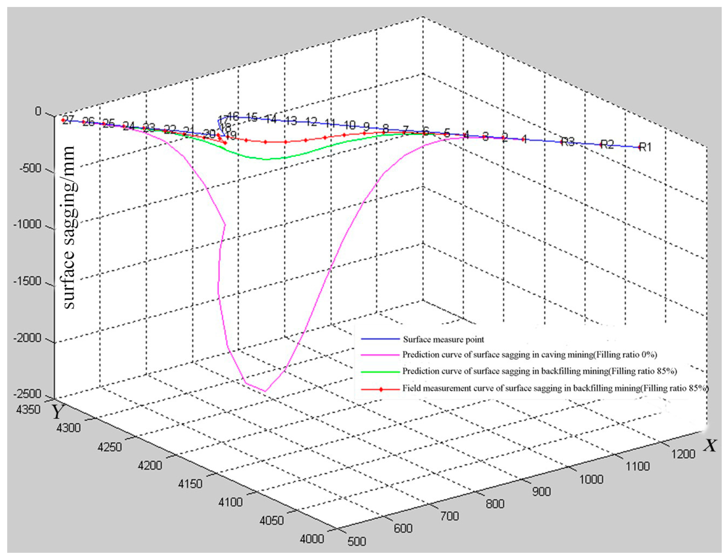
Task: Click the red legend line marker
Action: tap(381, 389)
